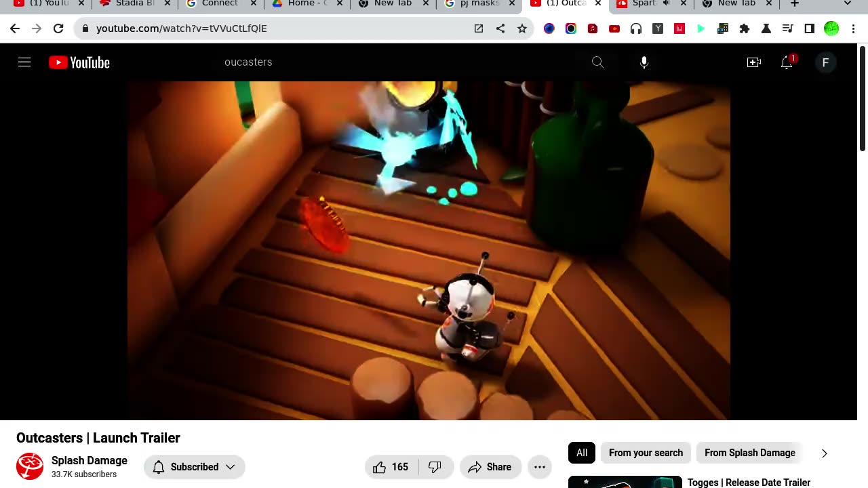The image size is (868, 488).
Task: Open the YouTube account avatar menu
Action: 825,62
